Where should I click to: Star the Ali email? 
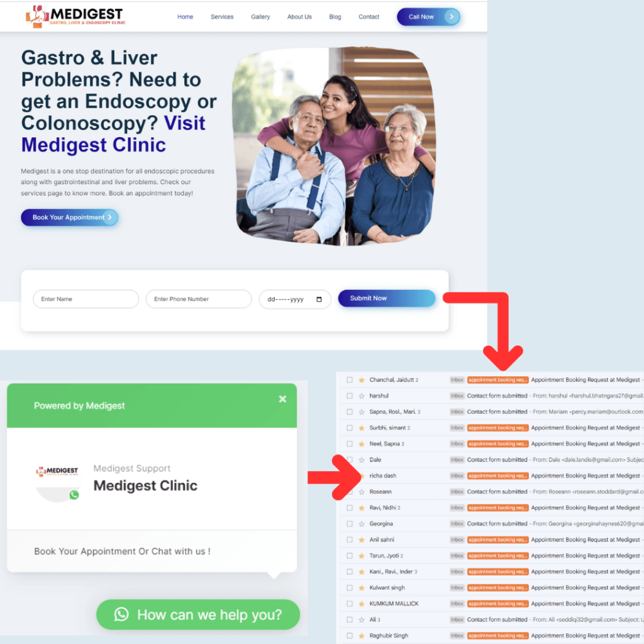tap(362, 619)
